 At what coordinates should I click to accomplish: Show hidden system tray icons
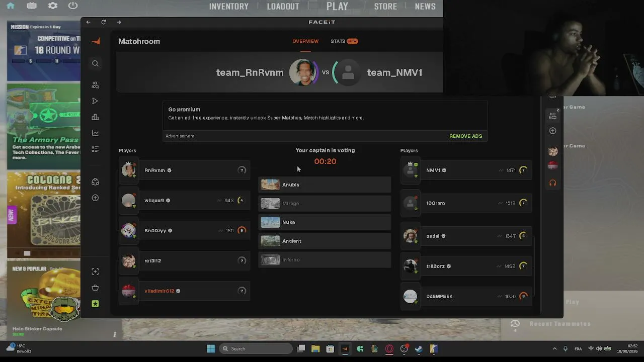554,349
